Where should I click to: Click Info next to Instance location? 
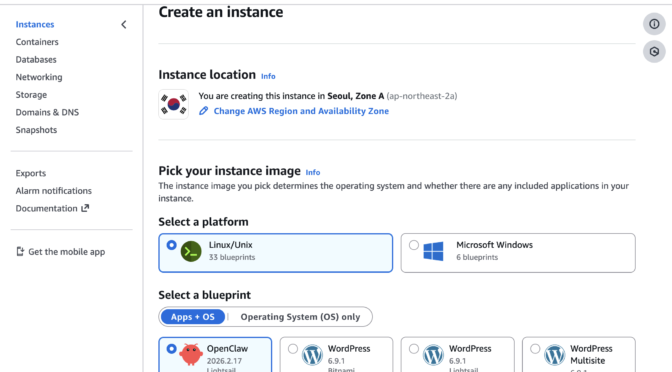pos(268,76)
